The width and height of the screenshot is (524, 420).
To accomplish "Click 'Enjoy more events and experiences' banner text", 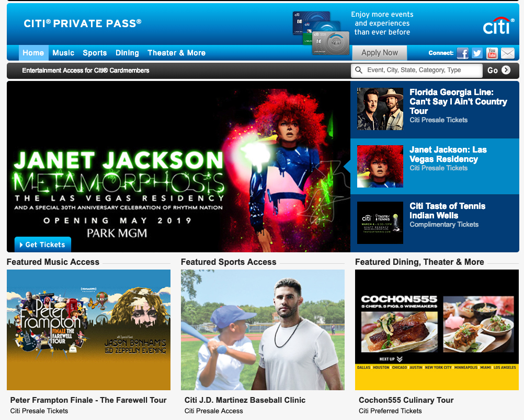I will (382, 24).
